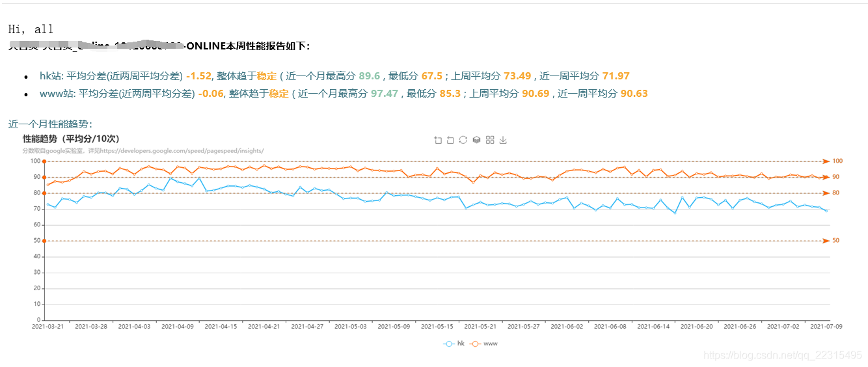Click www站 average difference value -0.06
868x367 pixels.
(211, 94)
